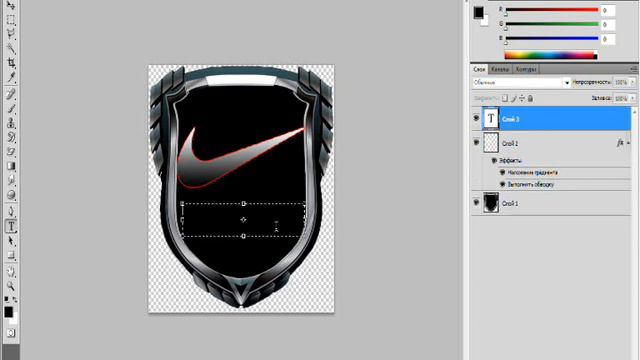Select the Hand tool

[11, 272]
